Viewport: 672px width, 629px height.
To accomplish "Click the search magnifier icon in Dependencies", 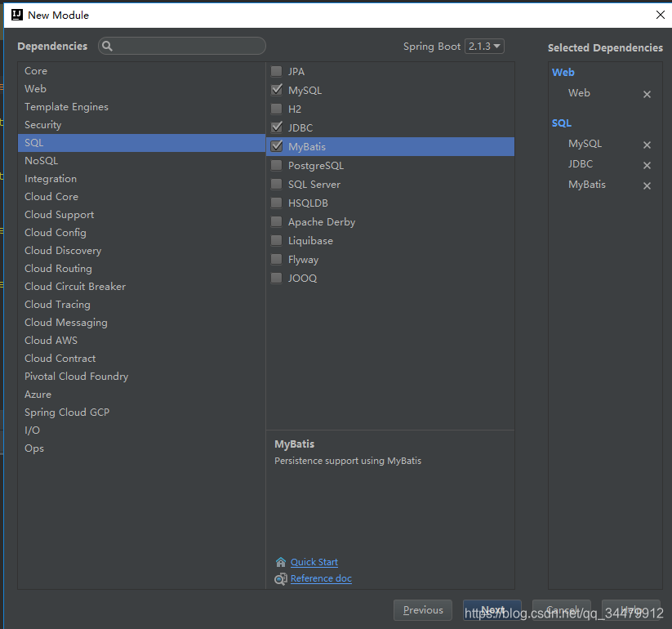I will 107,47.
